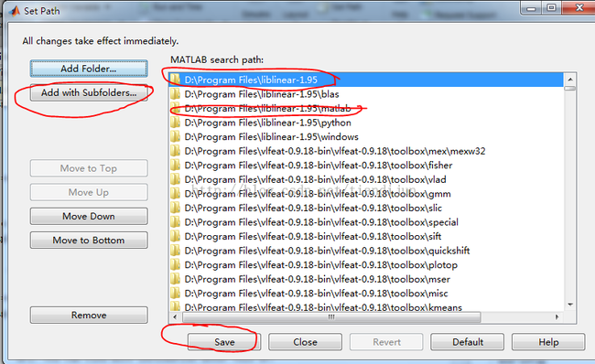The width and height of the screenshot is (595, 364).
Task: Select path D:\Program Files\liblinear-1.95
Action: pos(366,80)
